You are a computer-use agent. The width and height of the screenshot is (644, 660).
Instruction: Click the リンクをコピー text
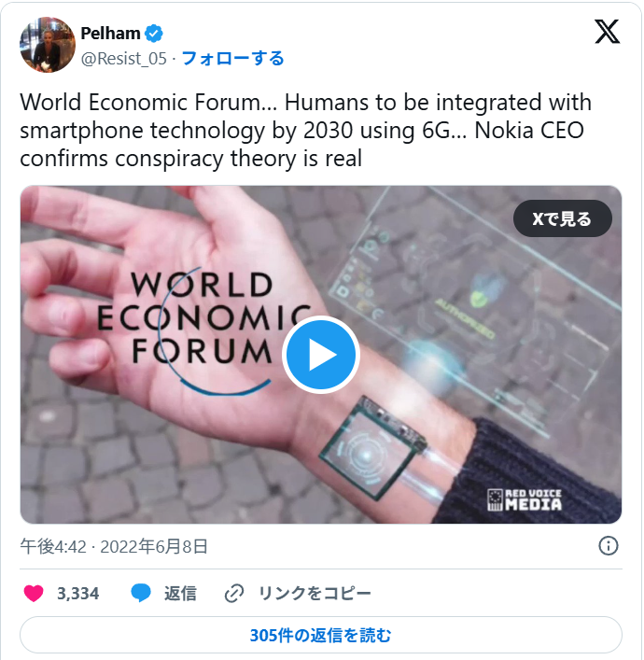[315, 594]
